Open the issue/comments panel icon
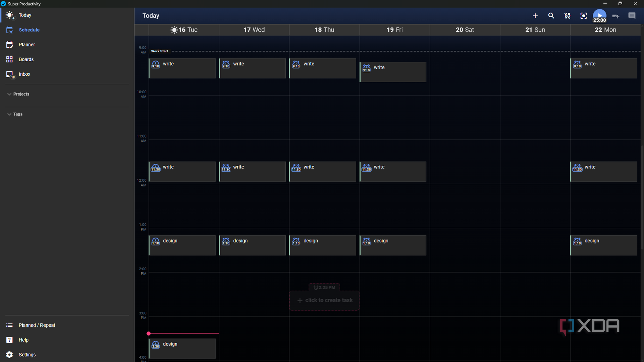The width and height of the screenshot is (644, 362). click(x=632, y=16)
